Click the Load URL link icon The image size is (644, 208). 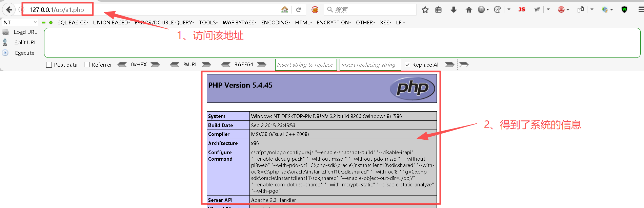tap(5, 32)
